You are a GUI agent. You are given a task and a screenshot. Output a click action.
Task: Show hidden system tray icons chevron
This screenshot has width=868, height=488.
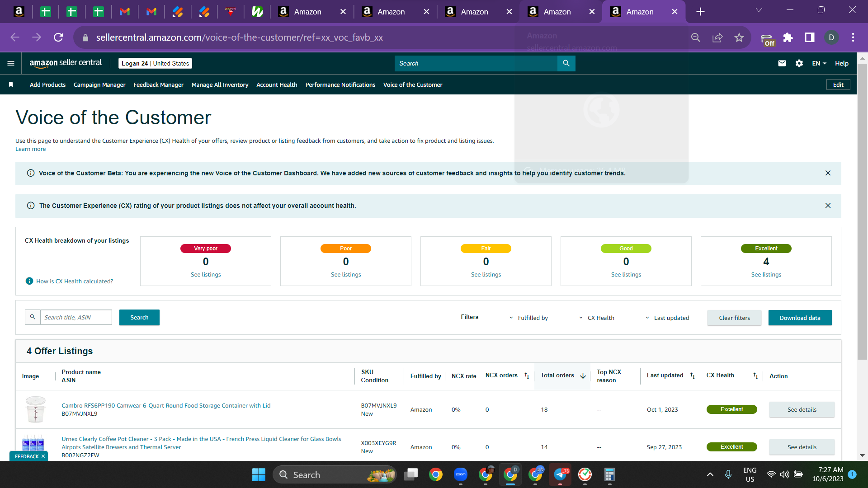coord(710,474)
